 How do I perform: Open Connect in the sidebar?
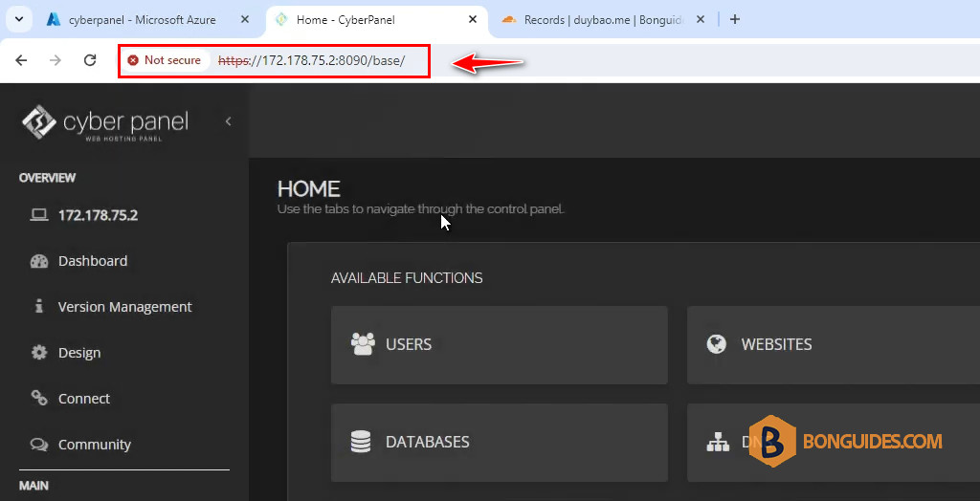84,399
